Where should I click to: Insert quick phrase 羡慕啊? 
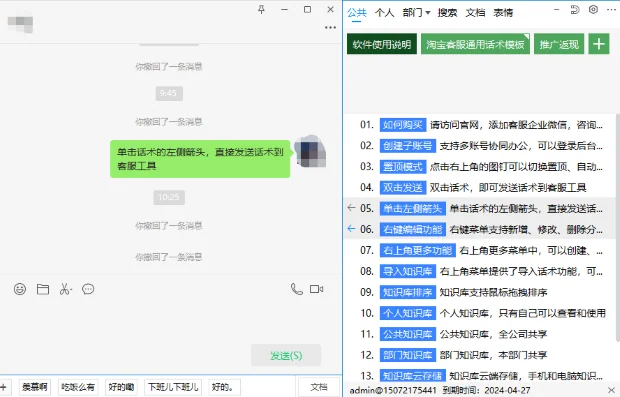tap(35, 387)
